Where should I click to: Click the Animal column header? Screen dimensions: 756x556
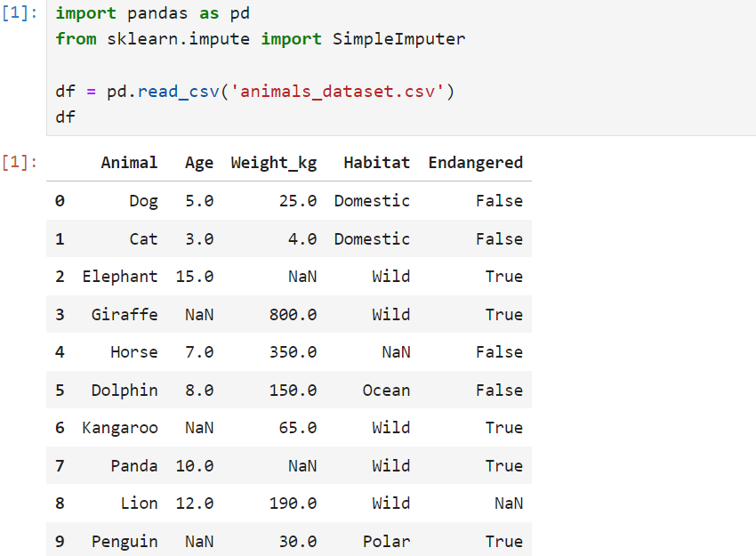(129, 163)
